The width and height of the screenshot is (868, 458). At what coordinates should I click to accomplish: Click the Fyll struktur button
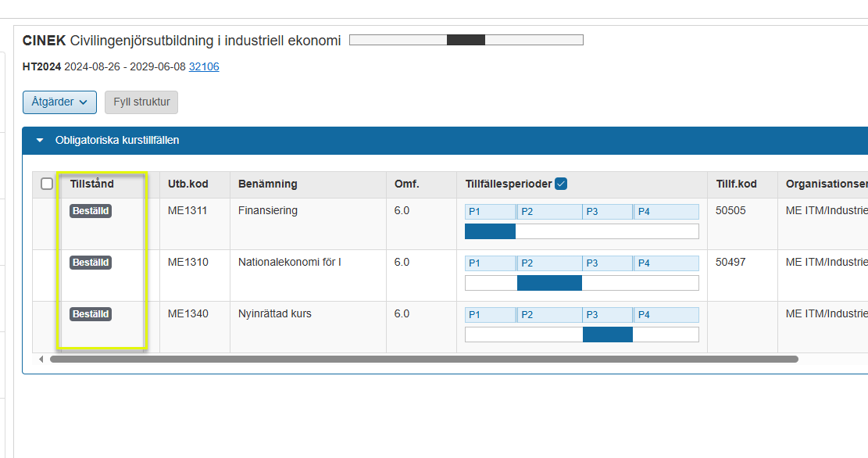tap(141, 102)
